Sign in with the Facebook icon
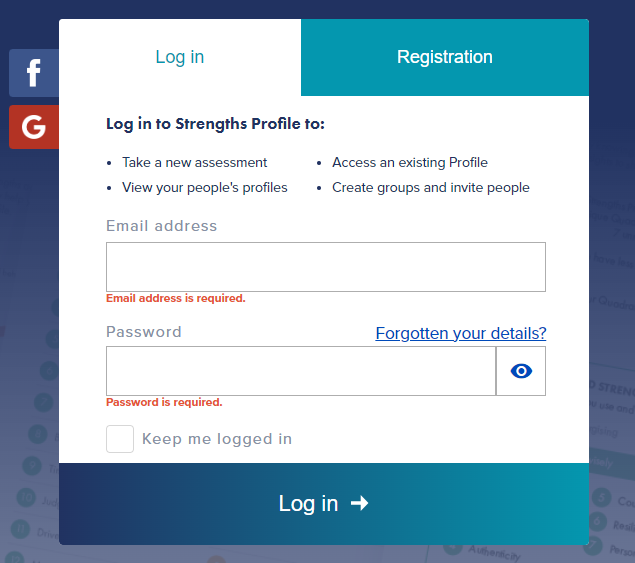Image resolution: width=635 pixels, height=563 pixels. [34, 73]
